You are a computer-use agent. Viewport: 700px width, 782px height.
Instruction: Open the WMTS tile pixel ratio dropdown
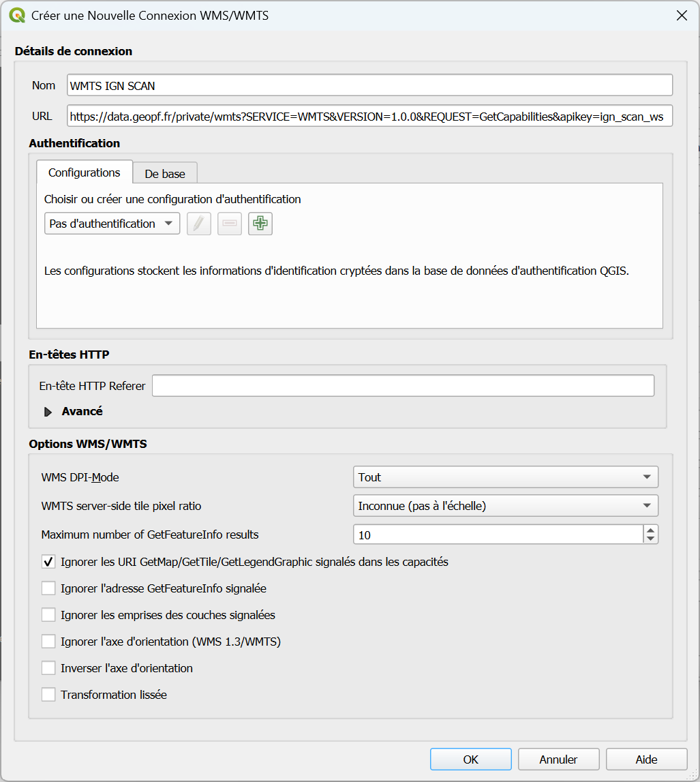505,506
